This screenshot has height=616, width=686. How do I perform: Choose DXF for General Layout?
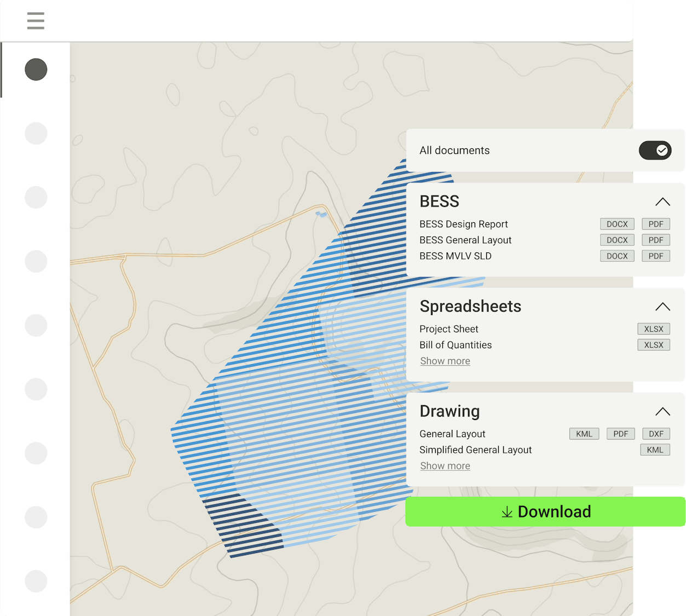pyautogui.click(x=656, y=434)
